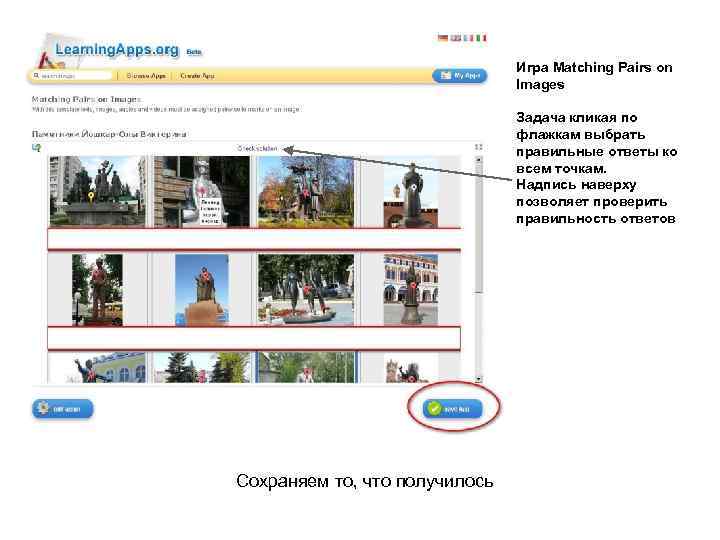Click the magnifier icon in the search box

click(36, 75)
